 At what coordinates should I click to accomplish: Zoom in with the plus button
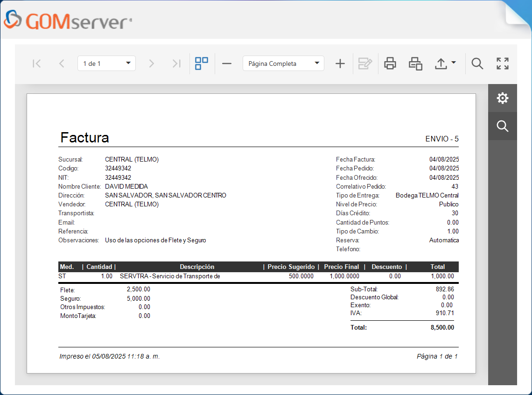click(x=340, y=63)
